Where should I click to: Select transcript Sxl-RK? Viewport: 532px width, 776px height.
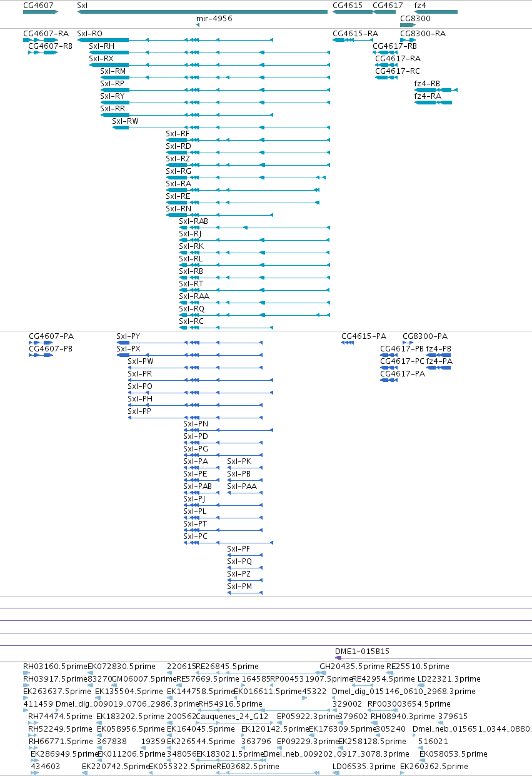pyautogui.click(x=191, y=246)
